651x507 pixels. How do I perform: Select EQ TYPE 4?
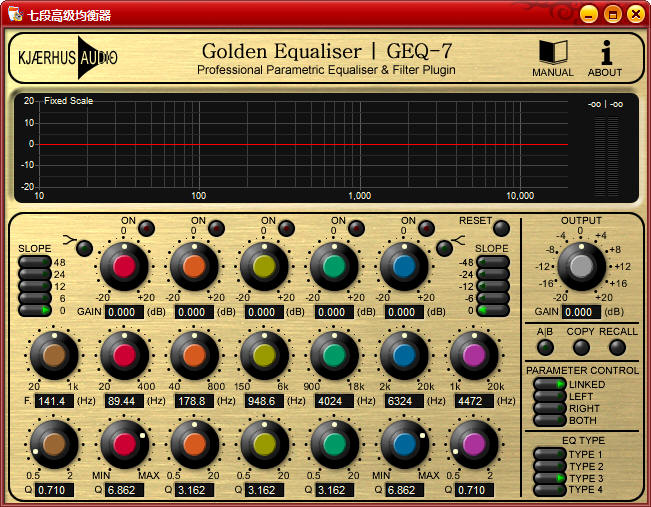[550, 490]
